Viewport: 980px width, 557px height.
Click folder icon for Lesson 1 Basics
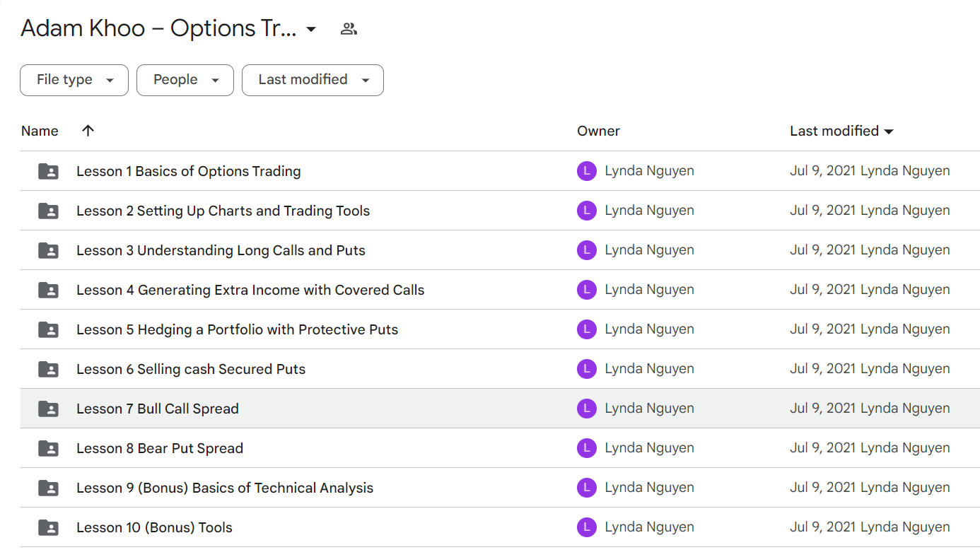[x=48, y=171]
